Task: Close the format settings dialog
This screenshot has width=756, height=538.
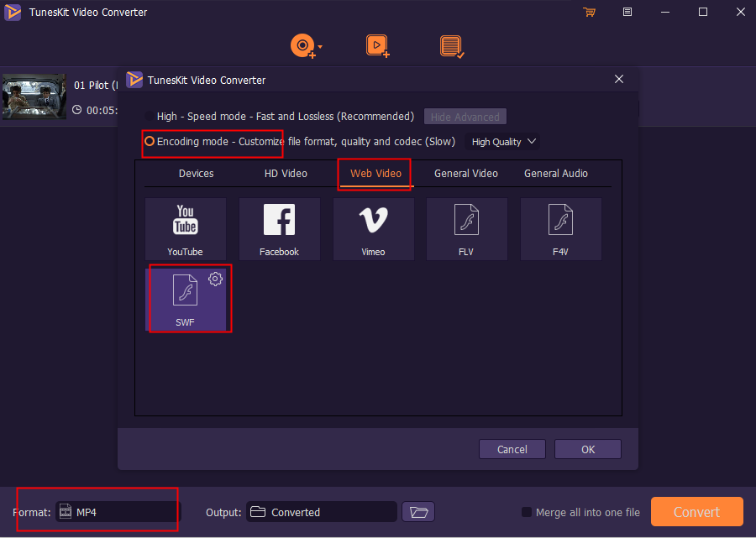Action: point(619,79)
